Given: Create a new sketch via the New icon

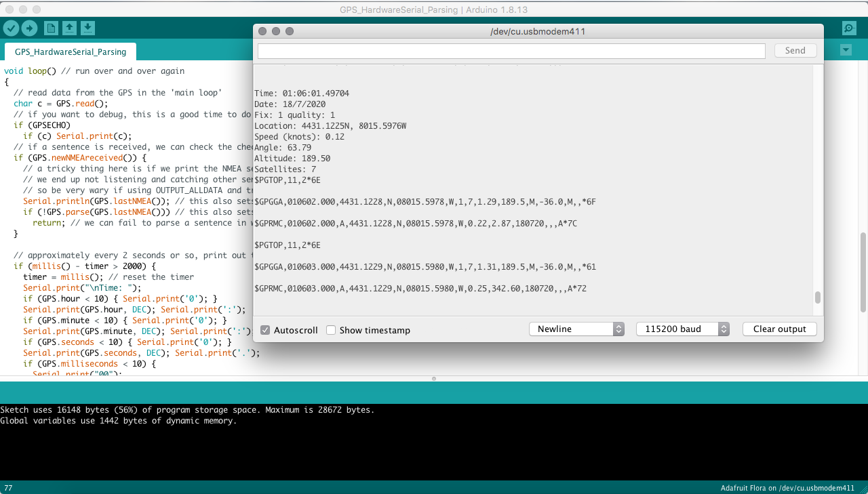Looking at the screenshot, I should [50, 28].
